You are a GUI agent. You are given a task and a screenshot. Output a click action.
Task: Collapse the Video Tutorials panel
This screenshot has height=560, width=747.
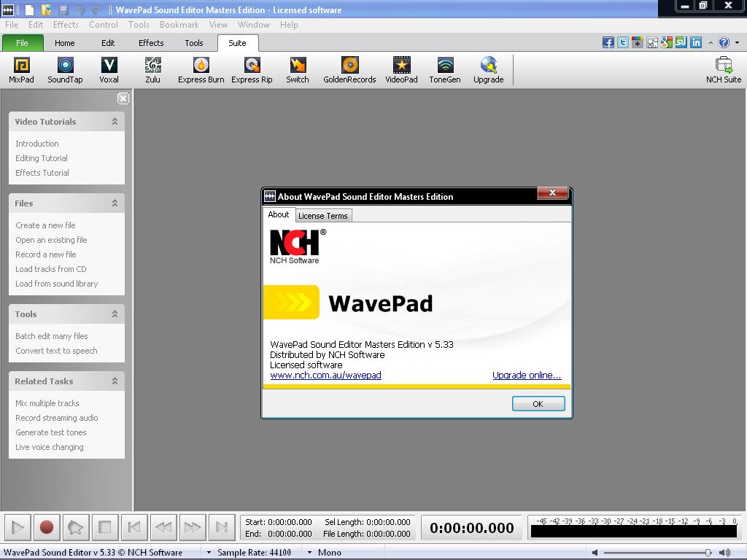tap(115, 122)
